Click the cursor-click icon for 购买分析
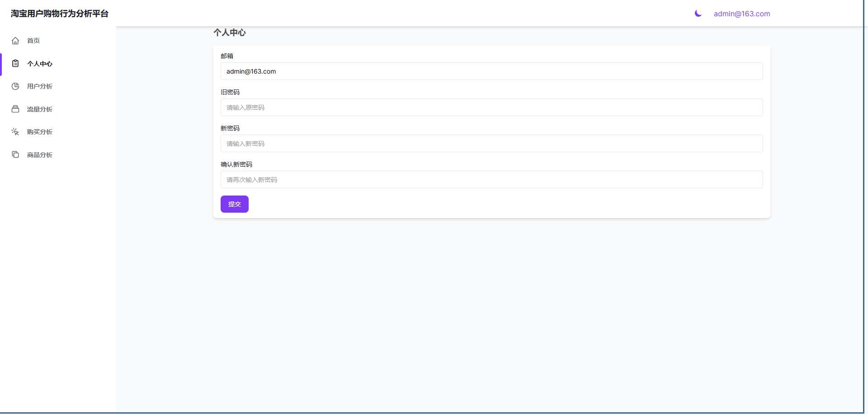868x415 pixels. click(15, 132)
